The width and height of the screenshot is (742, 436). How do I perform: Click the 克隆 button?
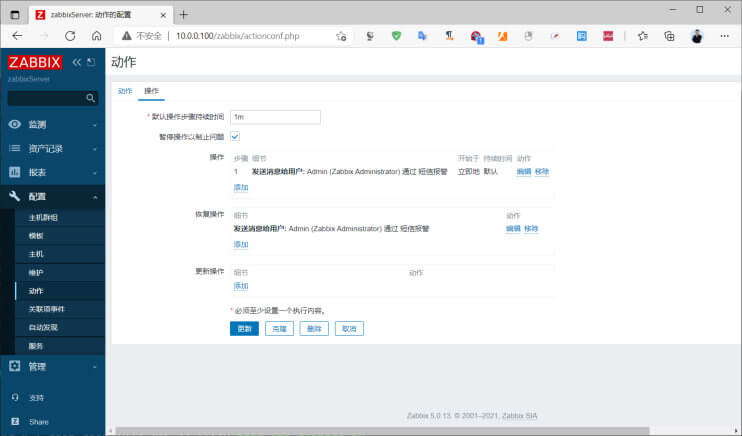[x=279, y=329]
